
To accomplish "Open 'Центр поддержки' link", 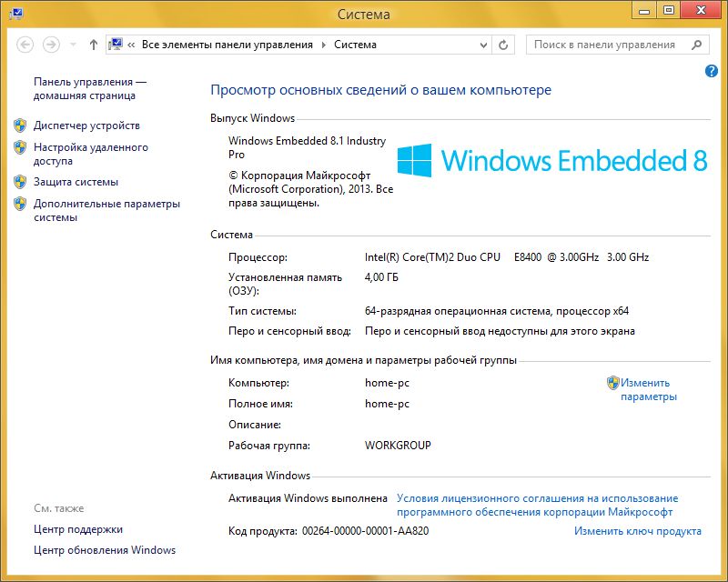I will coord(78,529).
